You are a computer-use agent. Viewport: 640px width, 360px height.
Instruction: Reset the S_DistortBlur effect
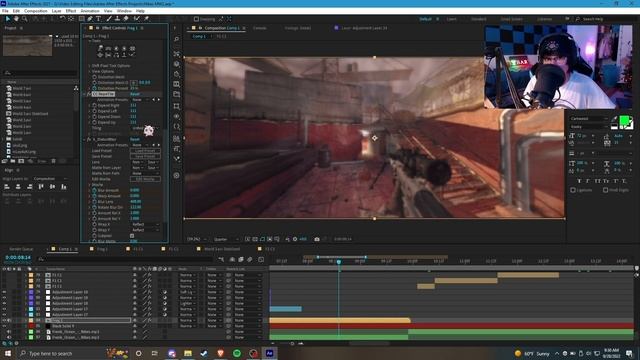pyautogui.click(x=135, y=140)
